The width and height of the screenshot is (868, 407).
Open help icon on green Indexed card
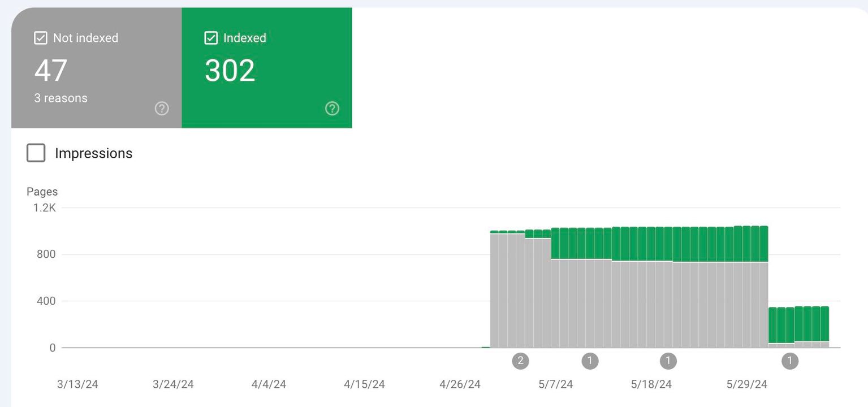[x=332, y=109]
